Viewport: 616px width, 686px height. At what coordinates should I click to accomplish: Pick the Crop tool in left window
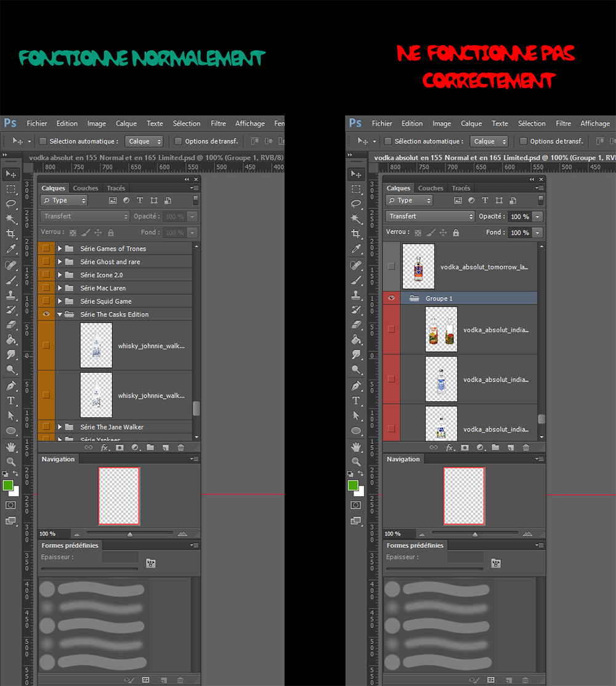11,234
